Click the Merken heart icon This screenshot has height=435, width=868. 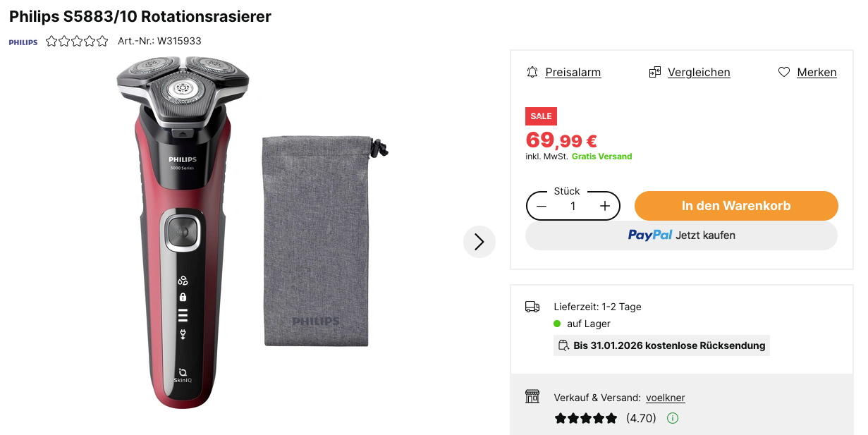click(x=784, y=72)
